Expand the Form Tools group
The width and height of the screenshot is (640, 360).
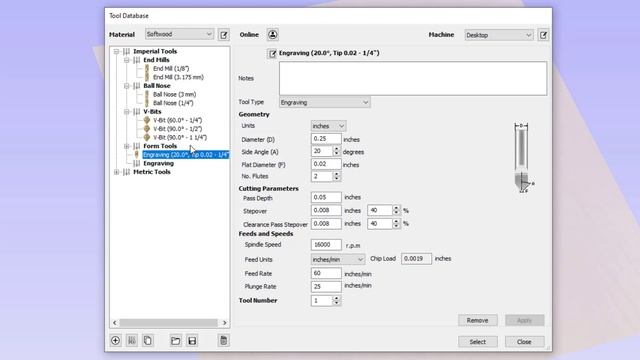(x=127, y=146)
